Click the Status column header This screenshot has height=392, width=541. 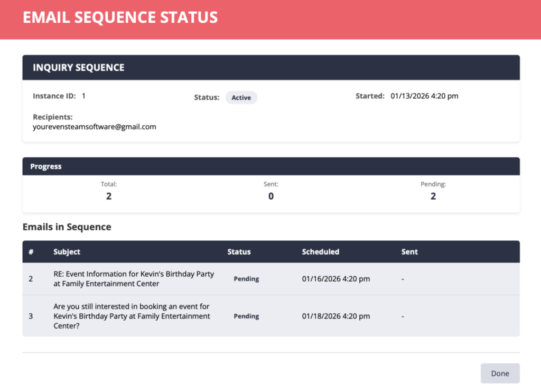239,252
